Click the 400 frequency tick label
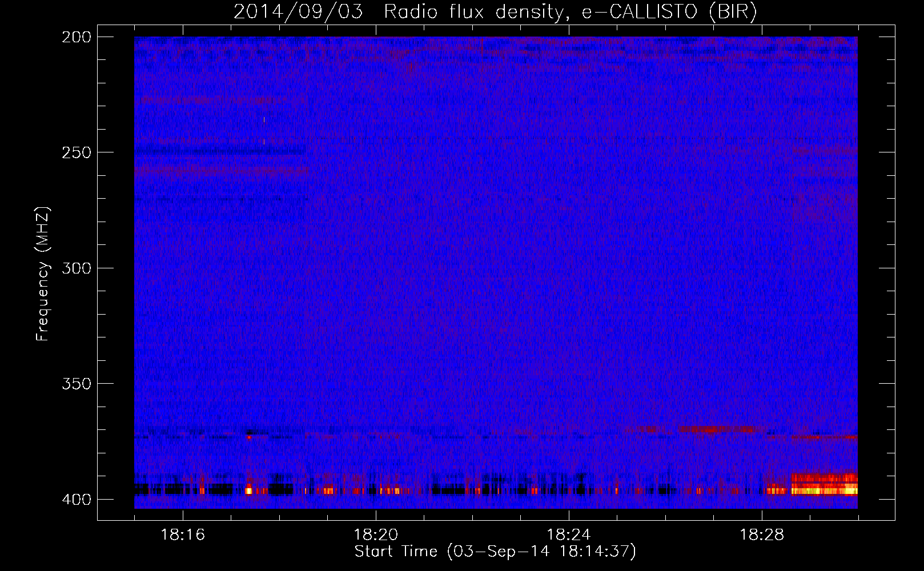Screen dimensions: 924x571 coord(76,500)
